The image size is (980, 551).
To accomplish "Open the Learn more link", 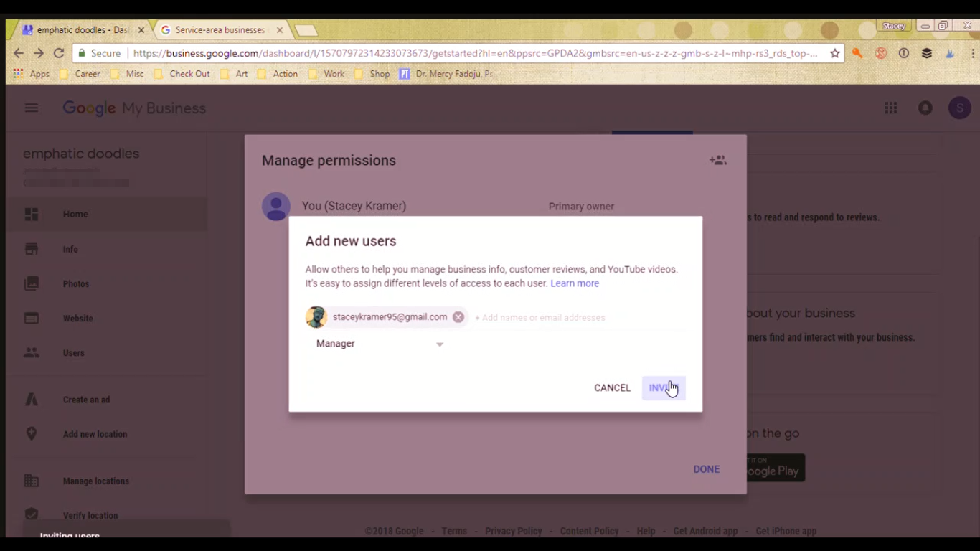I will pyautogui.click(x=575, y=283).
